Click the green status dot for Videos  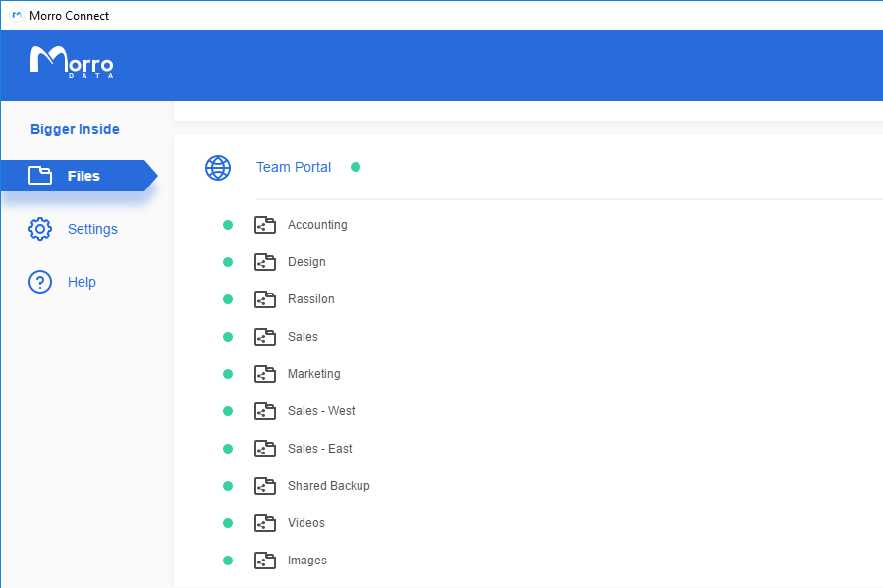(x=228, y=523)
